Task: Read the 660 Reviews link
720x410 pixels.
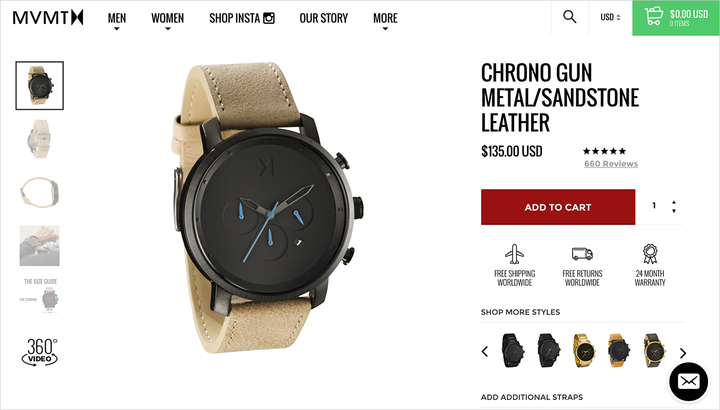Action: (611, 164)
